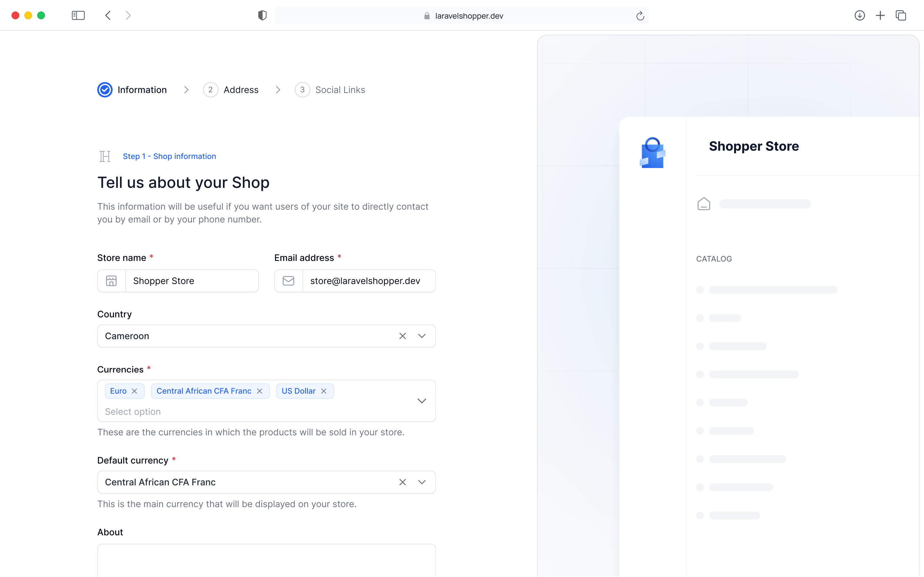
Task: Clear the selected Cameroon country
Action: 402,336
